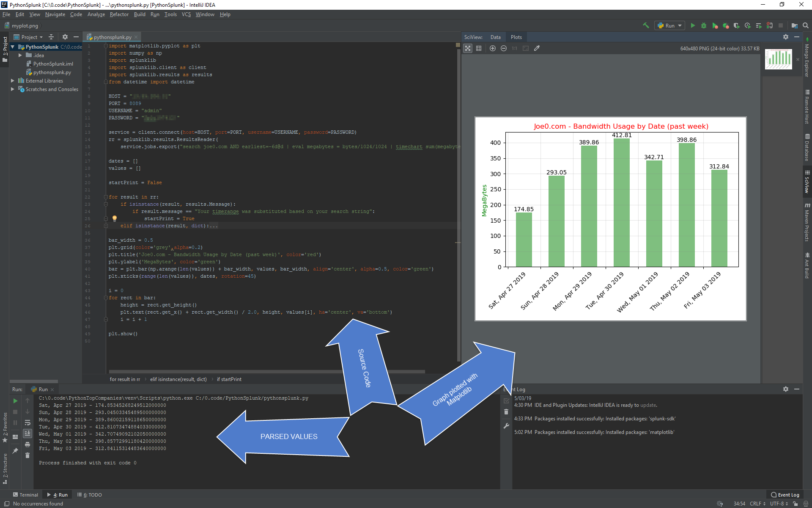Open Project panel settings gear
This screenshot has height=508, width=812.
coord(65,37)
